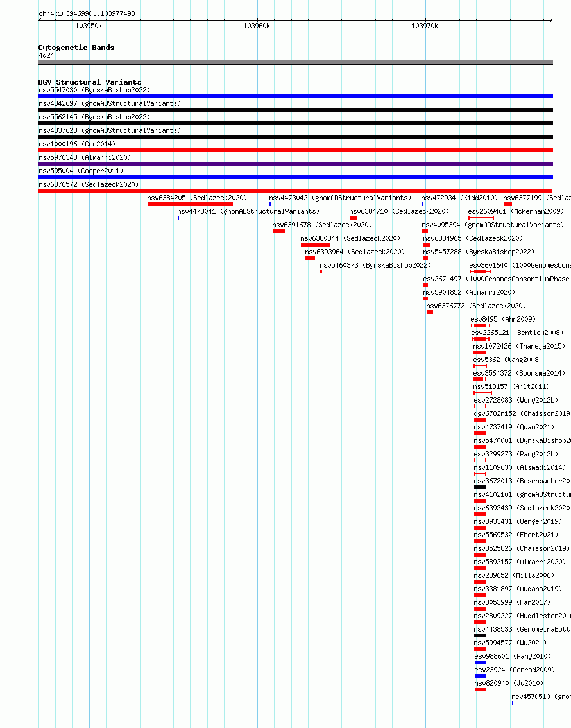571x728 pixels.
Task: Click nsv5460373 (ByrskaBishop2022) label
Action: pos(375,265)
